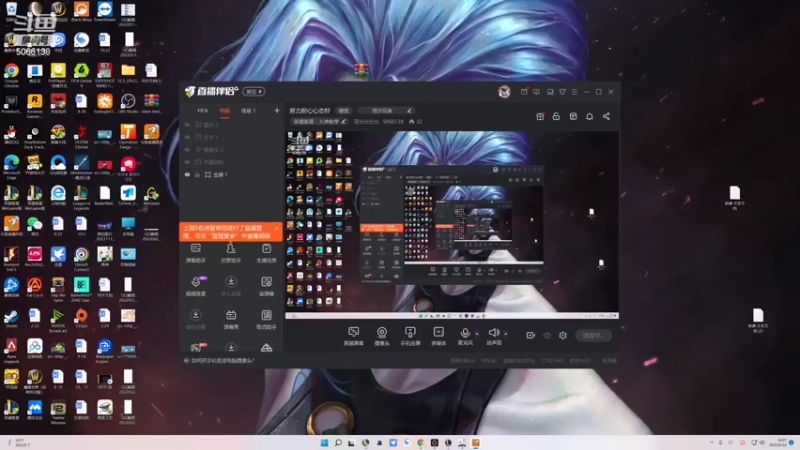Hide the 全屏 1 source with eye icon
Screen dimensions: 800x450
pyautogui.click(x=187, y=174)
